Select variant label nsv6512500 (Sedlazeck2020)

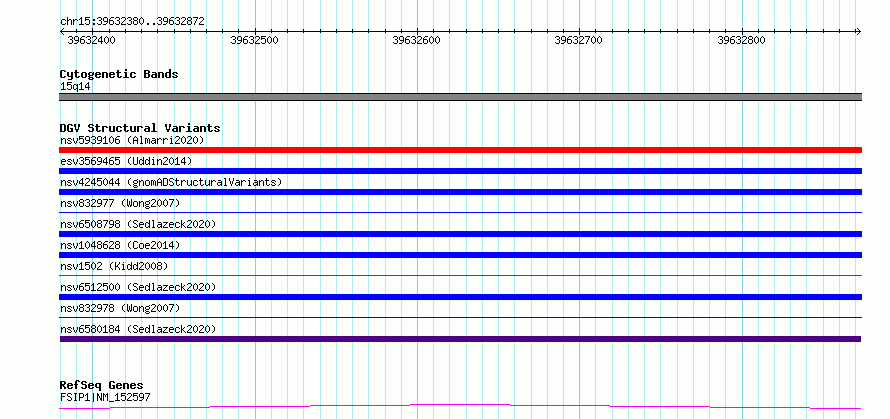pyautogui.click(x=138, y=287)
